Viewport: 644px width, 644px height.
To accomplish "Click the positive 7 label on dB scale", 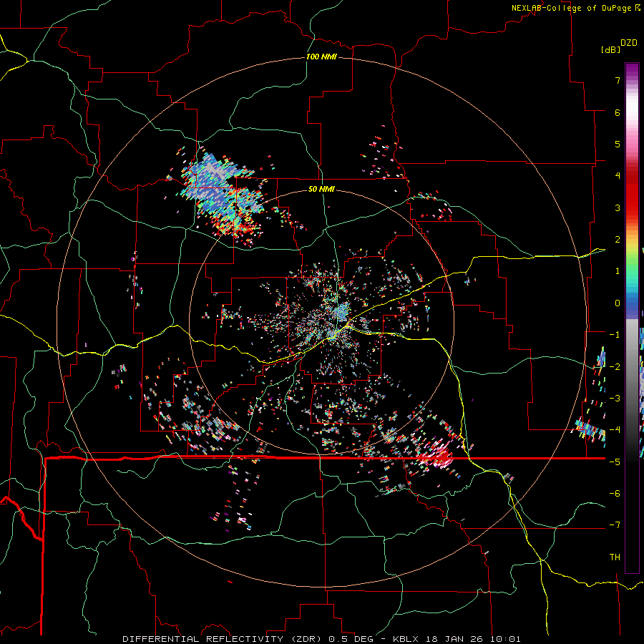I will pos(618,80).
